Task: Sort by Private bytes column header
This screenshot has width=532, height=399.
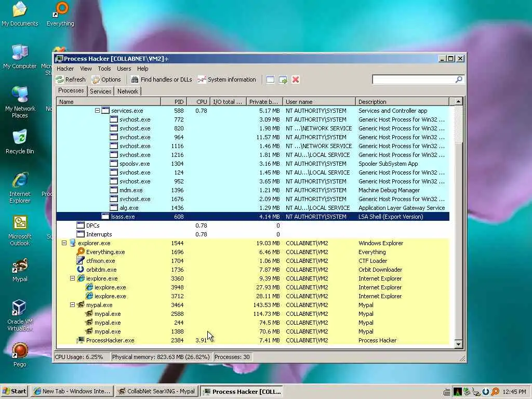Action: pyautogui.click(x=264, y=102)
